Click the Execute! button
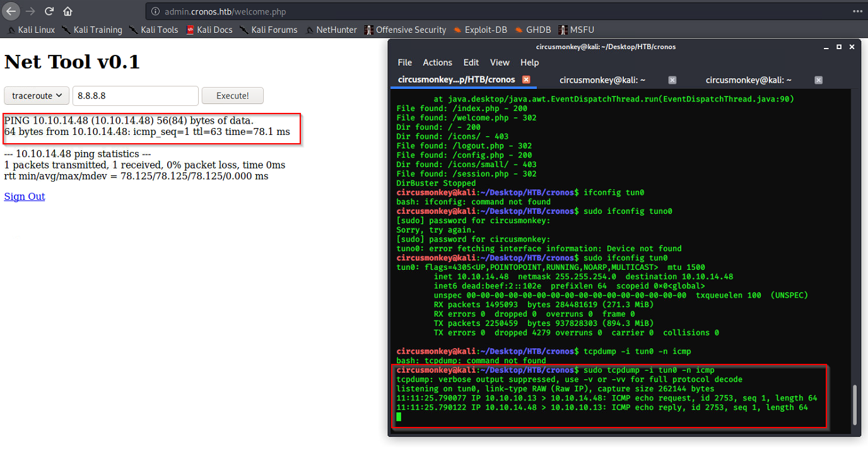The width and height of the screenshot is (868, 449). coord(232,96)
